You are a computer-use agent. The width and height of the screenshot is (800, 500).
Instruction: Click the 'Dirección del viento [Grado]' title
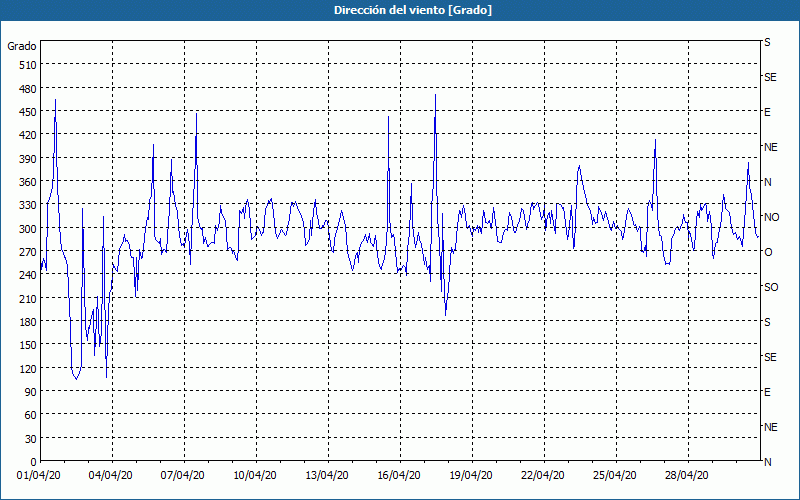point(413,10)
